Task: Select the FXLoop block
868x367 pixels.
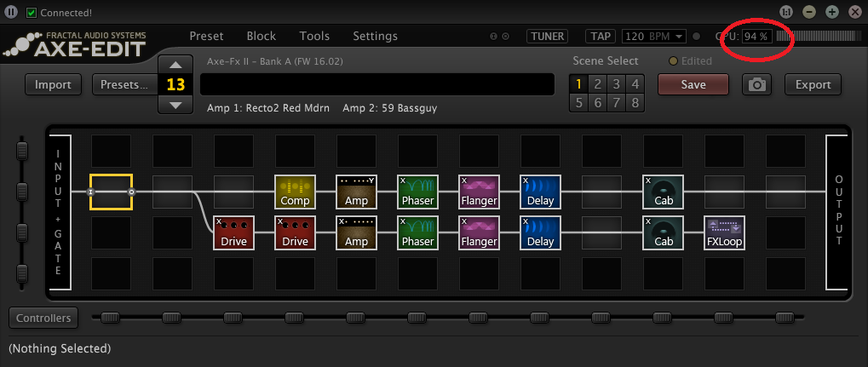Action: point(725,233)
